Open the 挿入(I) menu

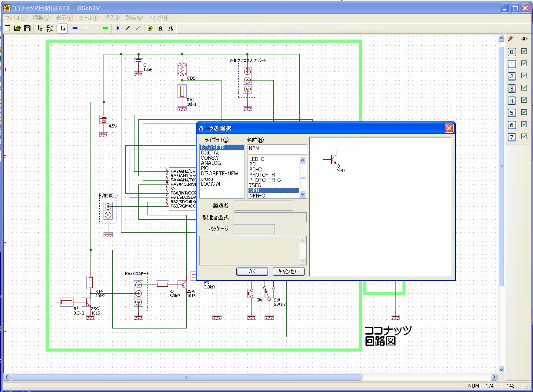point(112,18)
